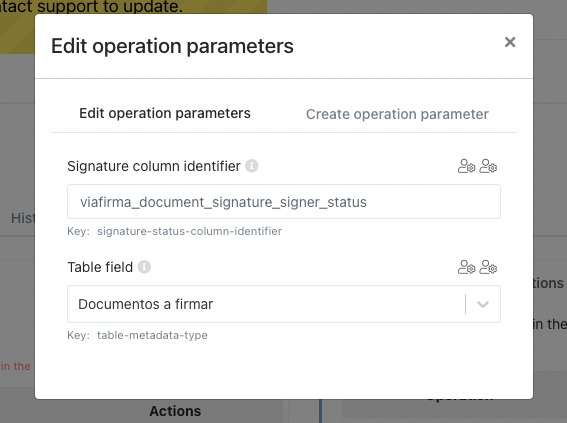The width and height of the screenshot is (567, 423).
Task: Click second user-gear icon in Table field row
Action: coord(488,267)
